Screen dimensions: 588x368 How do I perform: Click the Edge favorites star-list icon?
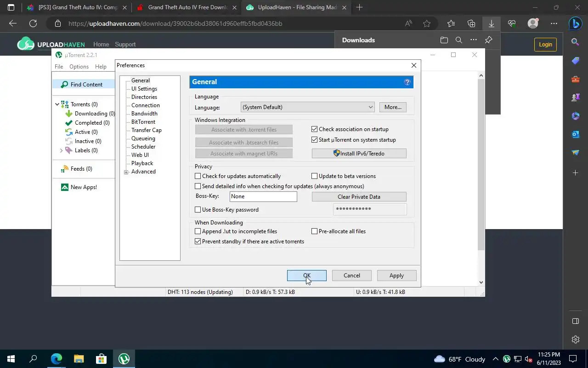[451, 23]
